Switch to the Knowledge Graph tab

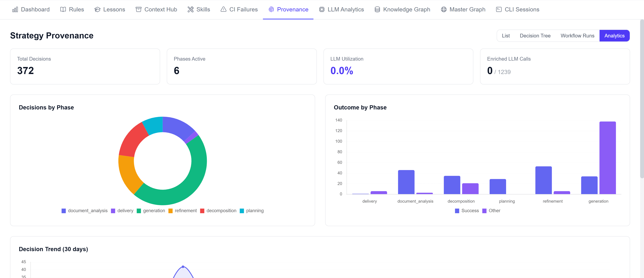[x=402, y=10]
